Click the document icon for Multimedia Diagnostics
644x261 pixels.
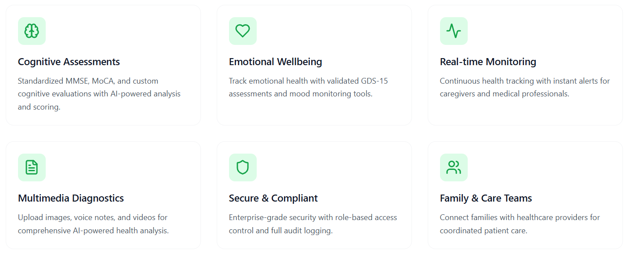pyautogui.click(x=31, y=167)
